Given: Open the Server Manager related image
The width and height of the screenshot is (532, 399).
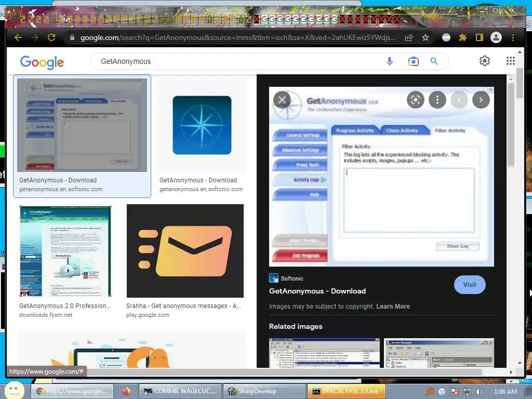Looking at the screenshot, I should (438, 353).
